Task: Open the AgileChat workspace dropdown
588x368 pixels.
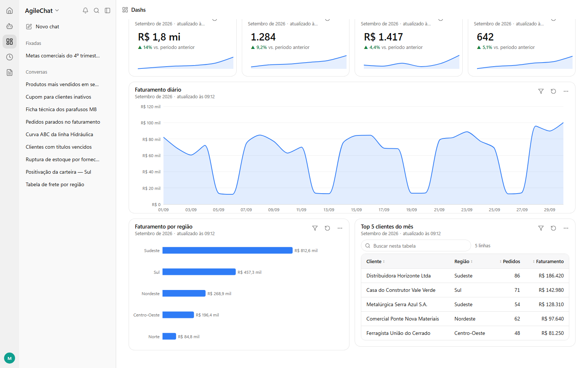Action: pos(42,11)
